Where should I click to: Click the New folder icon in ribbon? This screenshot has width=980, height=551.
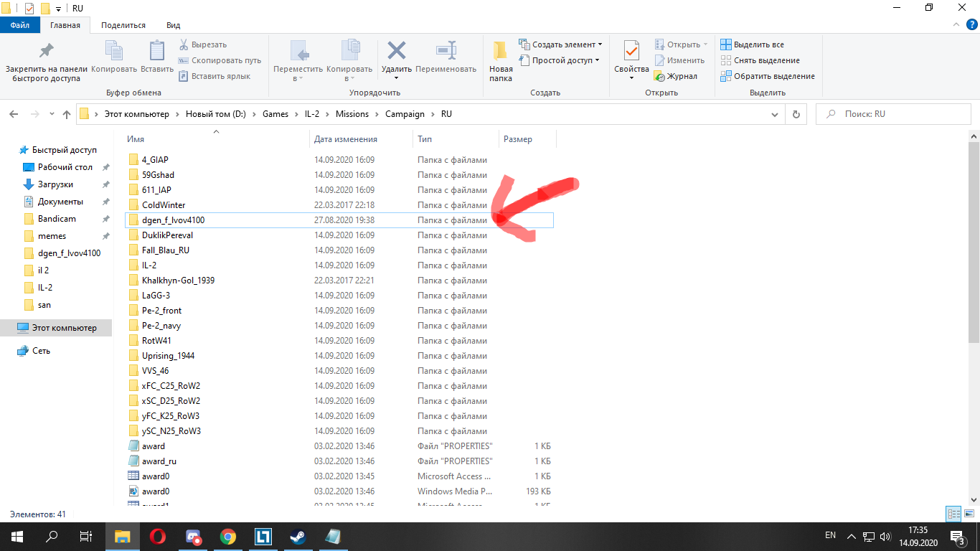coord(500,51)
